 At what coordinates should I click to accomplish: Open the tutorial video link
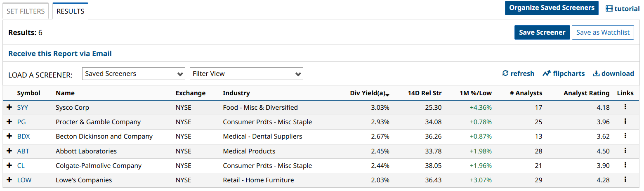pos(623,9)
